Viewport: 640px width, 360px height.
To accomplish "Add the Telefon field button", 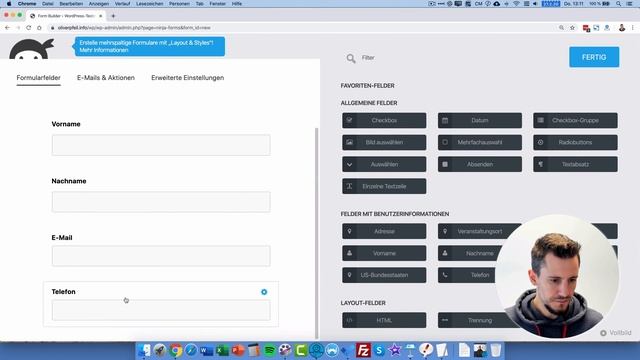I will coord(467,275).
